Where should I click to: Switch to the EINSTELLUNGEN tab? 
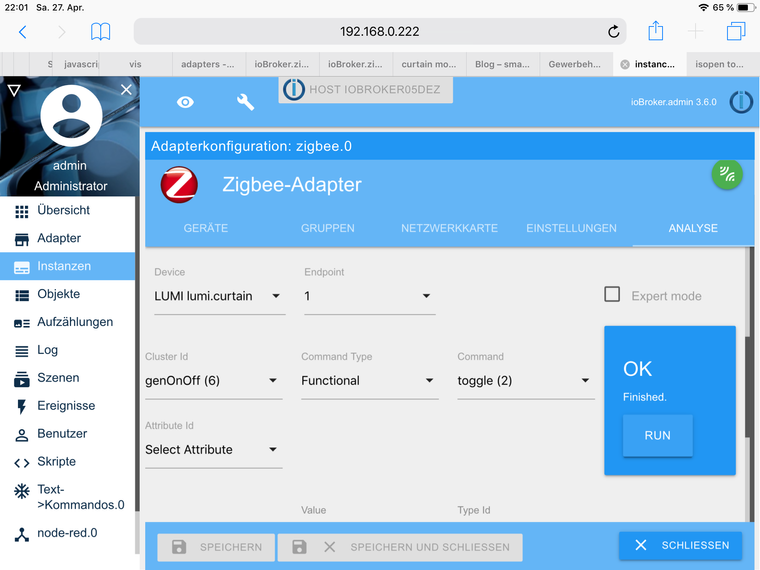[571, 228]
